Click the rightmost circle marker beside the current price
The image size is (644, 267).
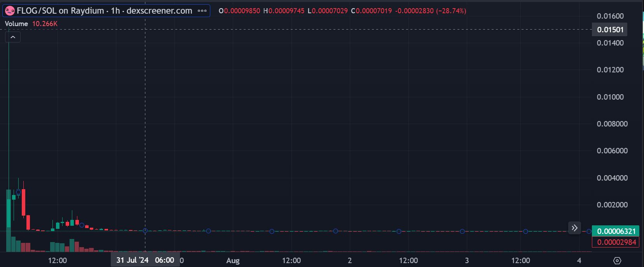(x=589, y=231)
